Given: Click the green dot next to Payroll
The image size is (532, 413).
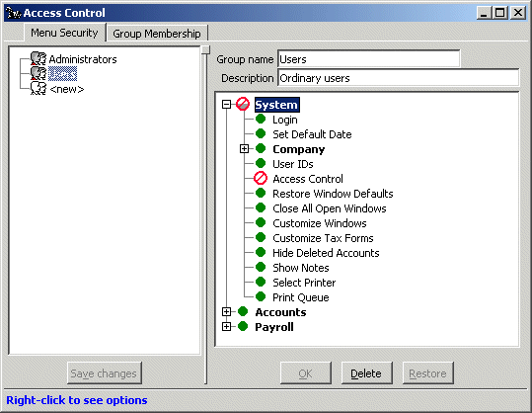Looking at the screenshot, I should tap(243, 326).
